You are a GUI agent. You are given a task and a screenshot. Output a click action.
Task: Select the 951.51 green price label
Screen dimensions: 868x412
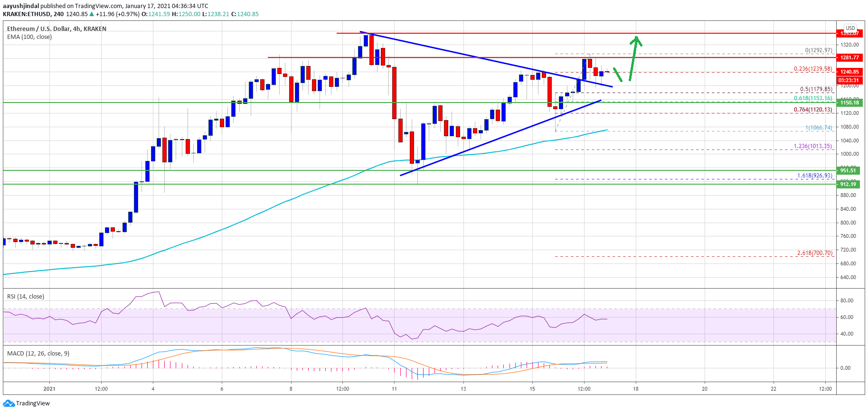848,170
